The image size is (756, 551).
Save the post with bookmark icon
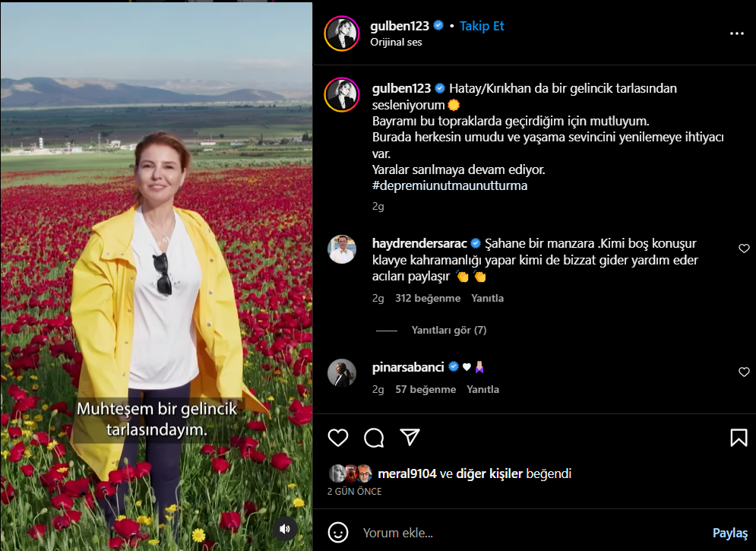pos(739,438)
